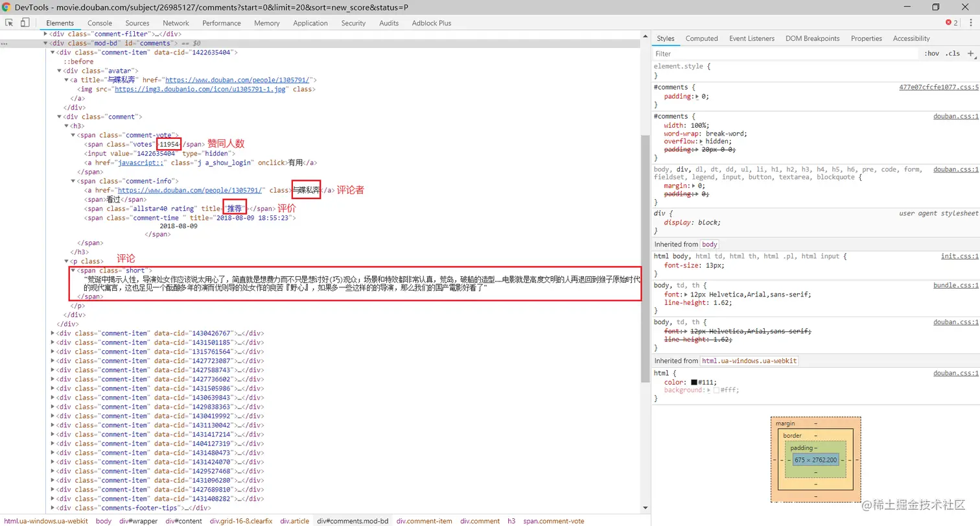Viewport: 980px width, 526px height.
Task: Select div.grid-16-8.clearfix breadcrumb item
Action: [241, 521]
